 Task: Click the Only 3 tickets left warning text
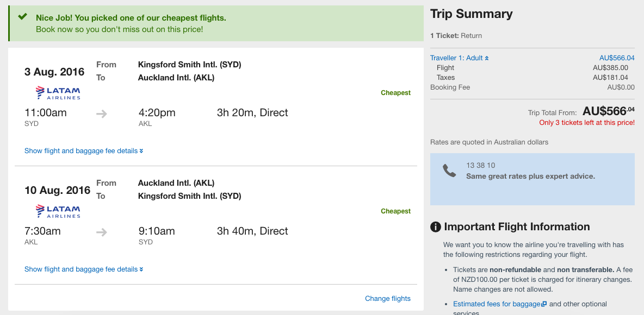[x=587, y=123]
